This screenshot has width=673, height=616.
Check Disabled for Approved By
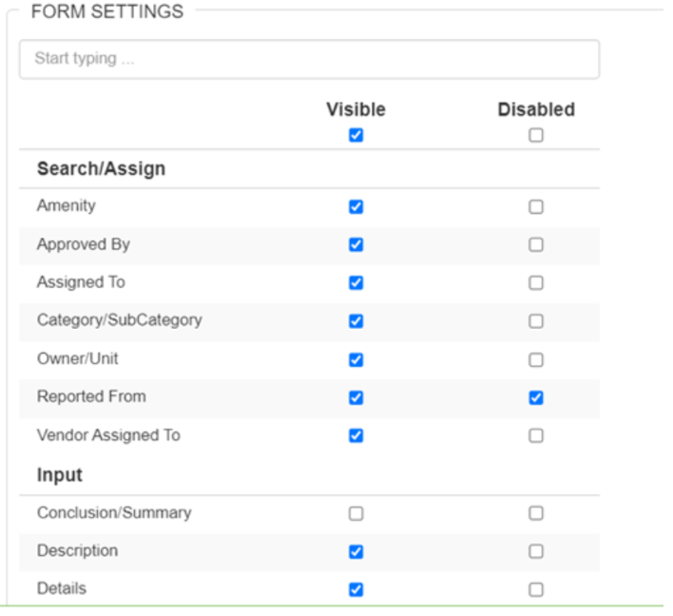(536, 244)
